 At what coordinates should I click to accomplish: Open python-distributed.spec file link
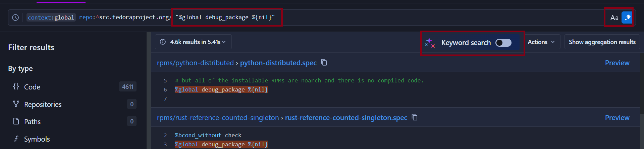coord(278,63)
